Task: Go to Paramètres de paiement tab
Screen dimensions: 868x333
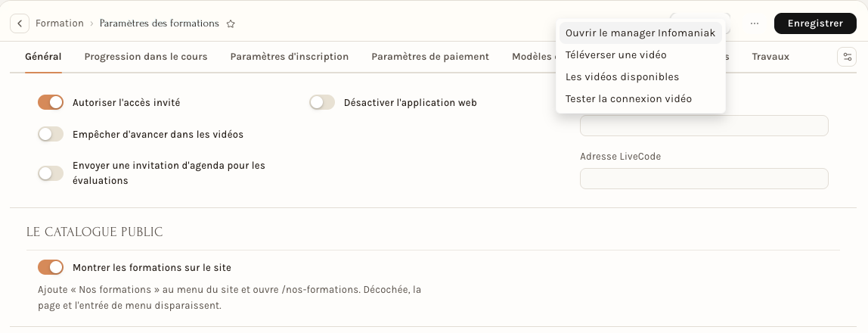Action: point(430,57)
